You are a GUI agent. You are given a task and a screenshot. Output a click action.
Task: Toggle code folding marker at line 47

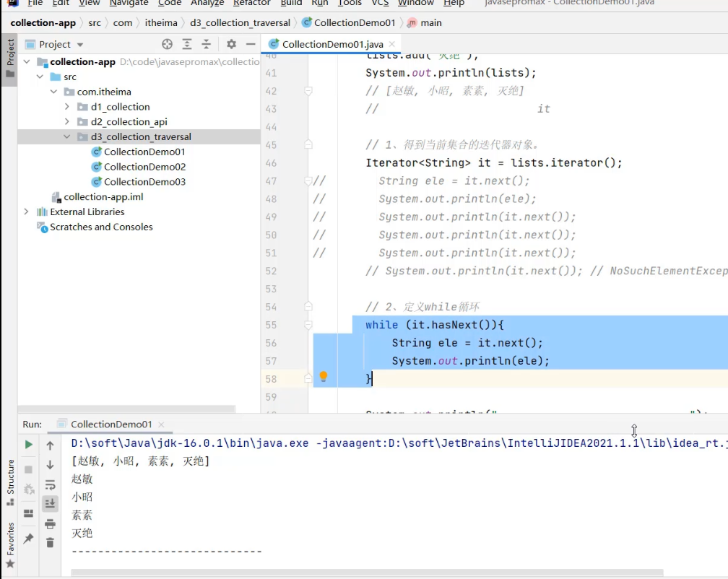click(x=308, y=180)
